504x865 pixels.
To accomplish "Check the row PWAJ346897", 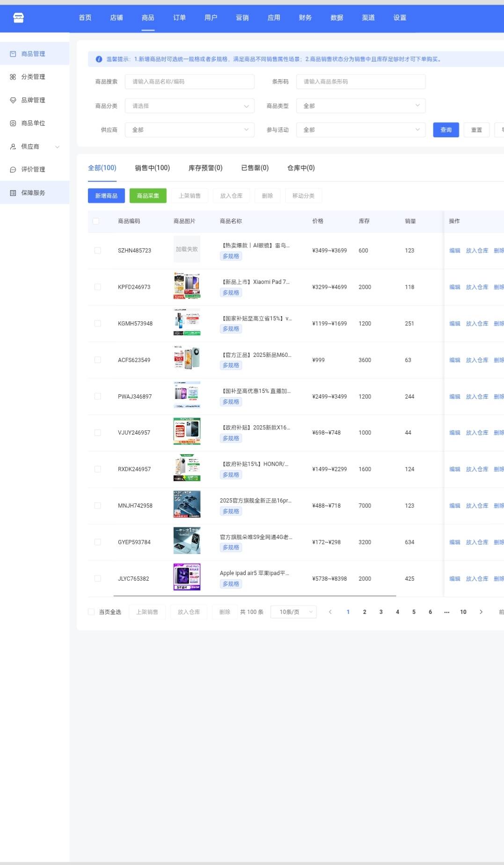I will point(98,397).
